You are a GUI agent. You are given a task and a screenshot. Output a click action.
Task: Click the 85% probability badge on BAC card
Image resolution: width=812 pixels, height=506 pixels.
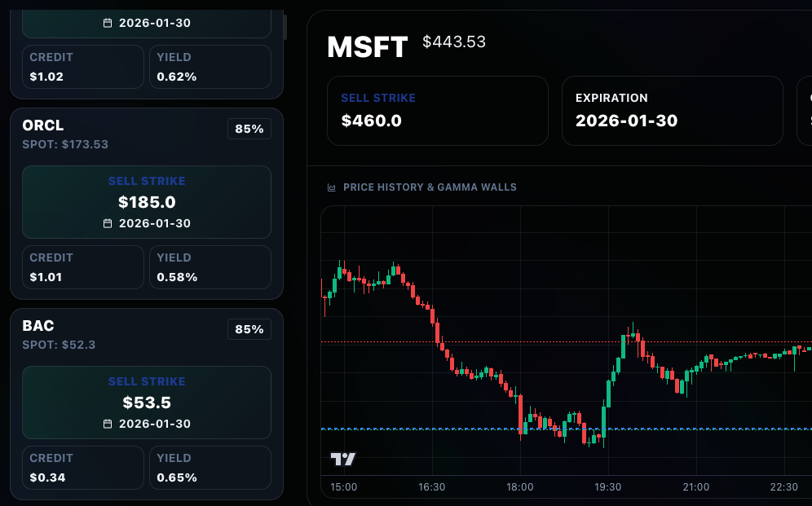(249, 329)
